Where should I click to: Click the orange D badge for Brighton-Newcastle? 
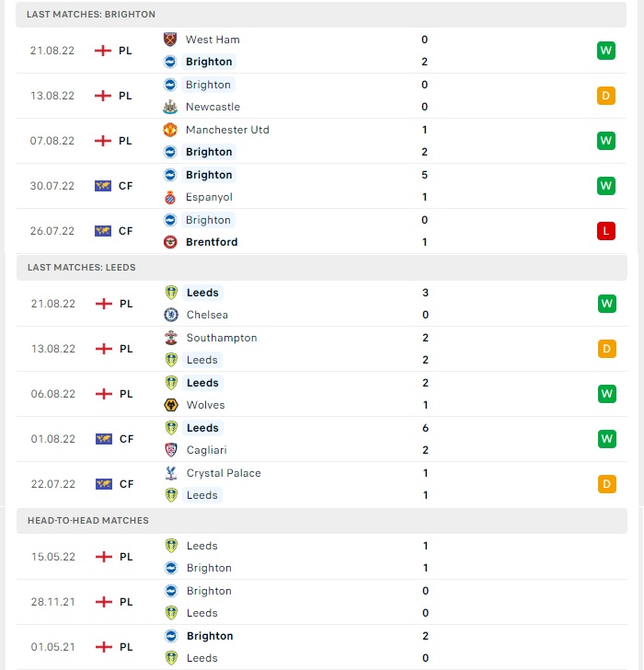pyautogui.click(x=606, y=96)
